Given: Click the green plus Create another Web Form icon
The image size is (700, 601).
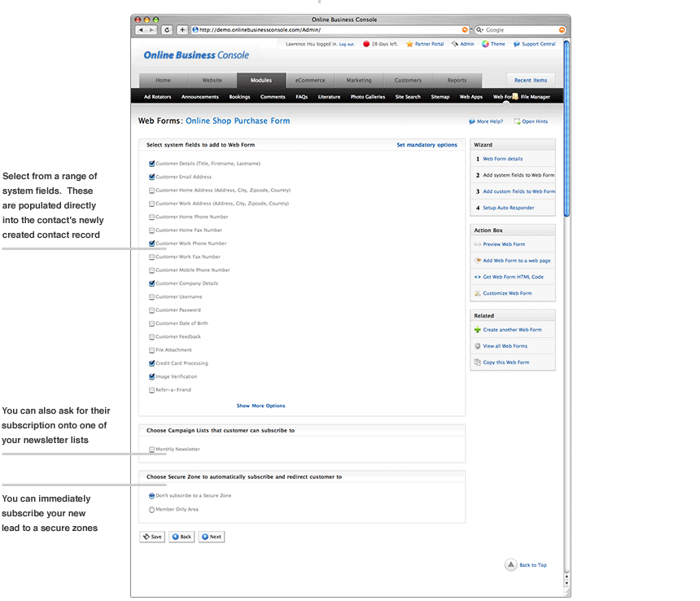Looking at the screenshot, I should (477, 330).
